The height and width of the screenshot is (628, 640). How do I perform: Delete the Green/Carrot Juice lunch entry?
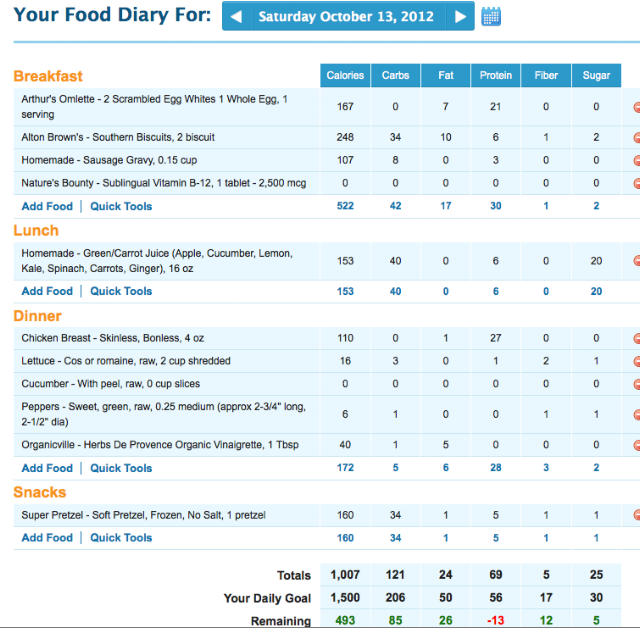coord(637,261)
